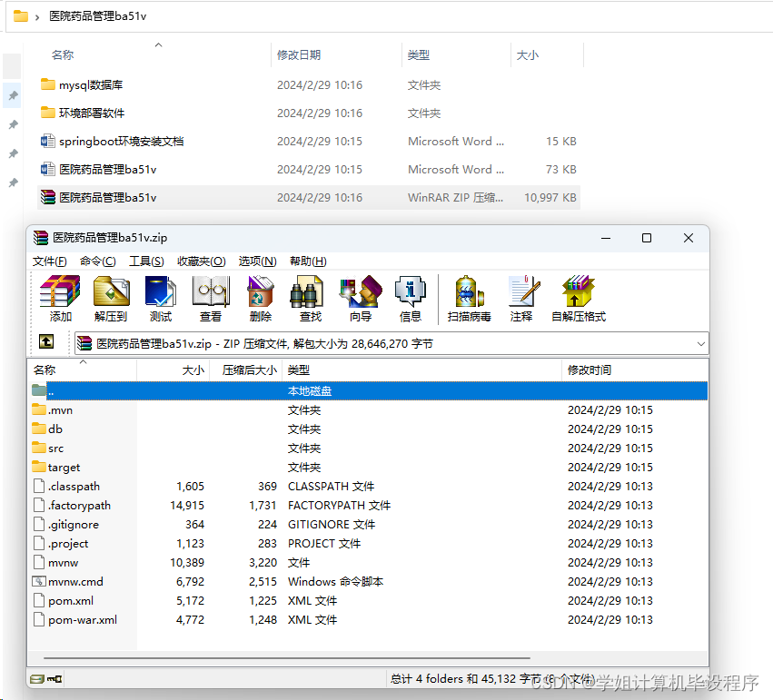This screenshot has height=700, width=773.
Task: Click the 信息 (Info) toolbar icon
Action: pyautogui.click(x=410, y=299)
